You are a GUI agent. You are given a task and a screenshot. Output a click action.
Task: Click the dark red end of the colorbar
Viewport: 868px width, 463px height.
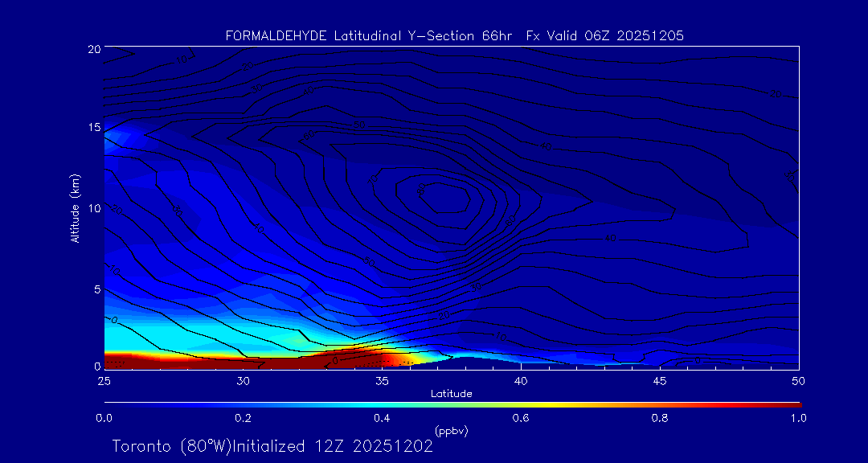(792, 404)
